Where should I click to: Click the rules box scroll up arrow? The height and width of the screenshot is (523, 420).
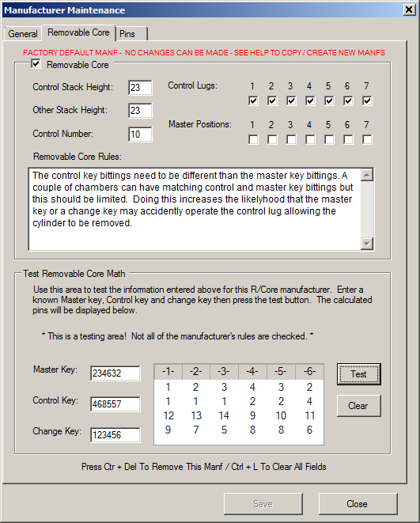coord(367,175)
